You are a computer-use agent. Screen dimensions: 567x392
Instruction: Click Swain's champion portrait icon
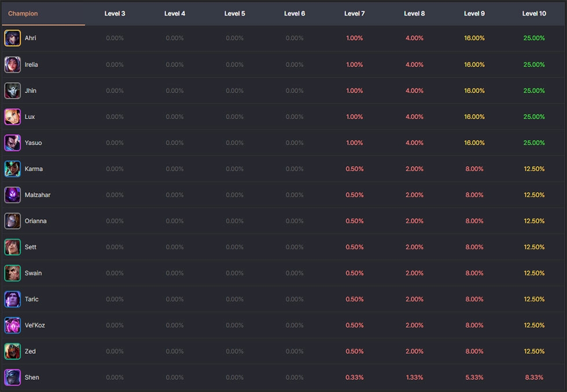[x=12, y=273]
